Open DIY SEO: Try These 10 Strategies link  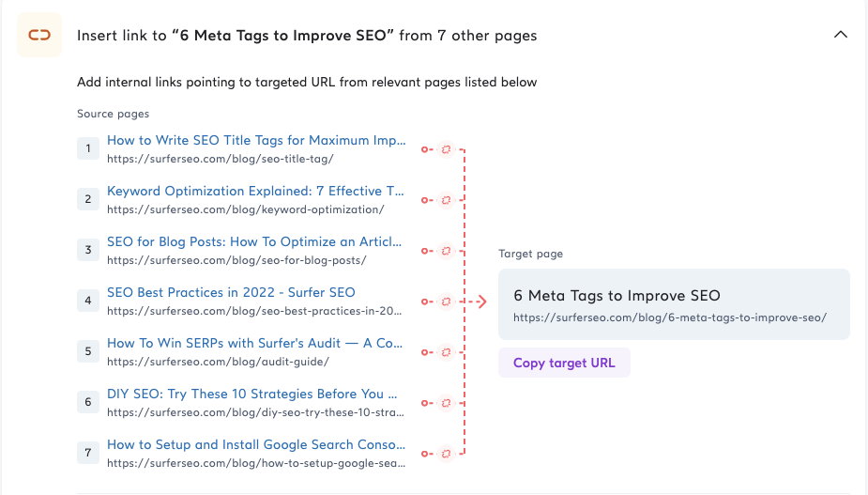[x=251, y=394]
